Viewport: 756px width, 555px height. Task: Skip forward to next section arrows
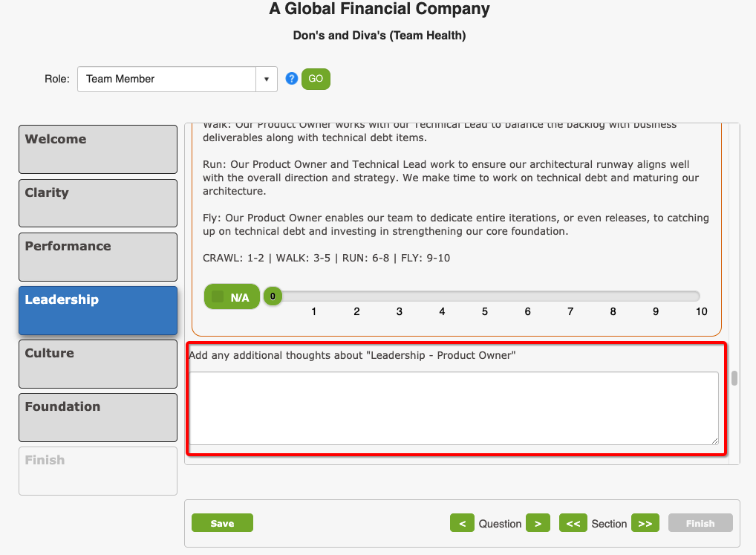click(x=645, y=523)
